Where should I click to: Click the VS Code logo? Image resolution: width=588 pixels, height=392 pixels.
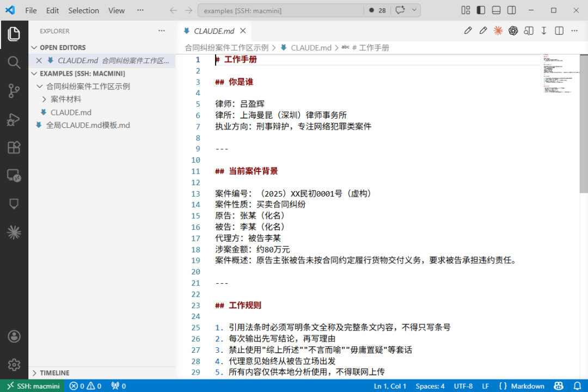coord(10,10)
